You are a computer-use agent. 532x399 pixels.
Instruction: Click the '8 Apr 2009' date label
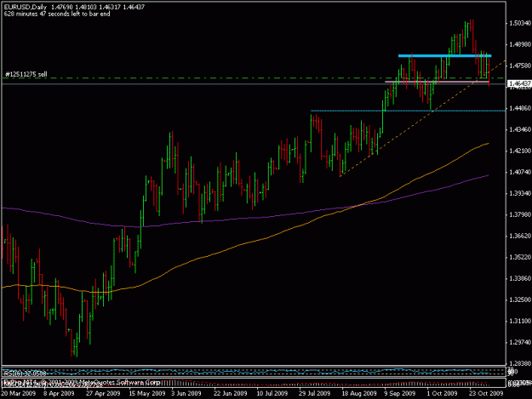click(59, 393)
